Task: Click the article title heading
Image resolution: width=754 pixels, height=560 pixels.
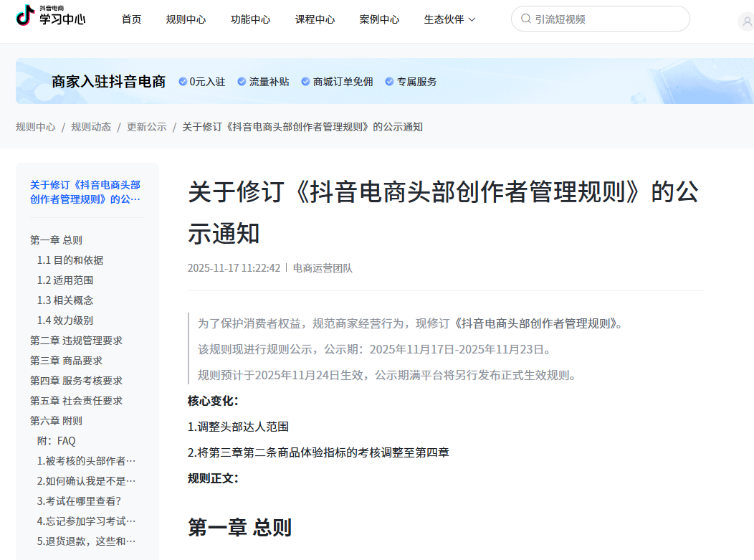Action: tap(443, 213)
